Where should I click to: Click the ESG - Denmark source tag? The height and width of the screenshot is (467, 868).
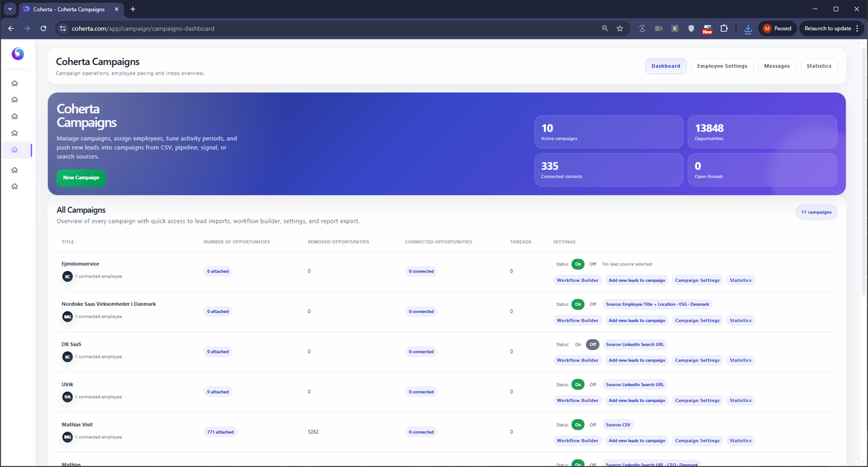click(x=658, y=304)
